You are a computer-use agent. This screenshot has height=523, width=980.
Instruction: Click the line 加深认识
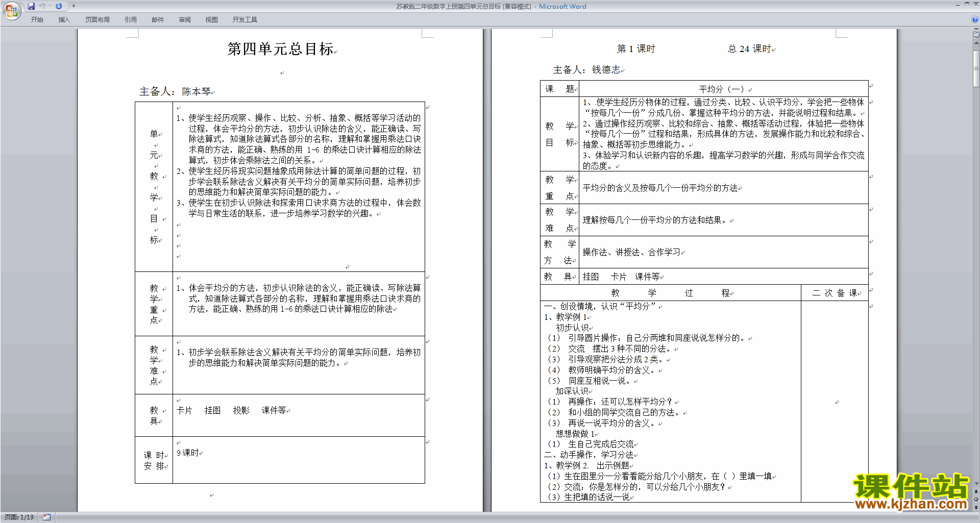pyautogui.click(x=572, y=391)
